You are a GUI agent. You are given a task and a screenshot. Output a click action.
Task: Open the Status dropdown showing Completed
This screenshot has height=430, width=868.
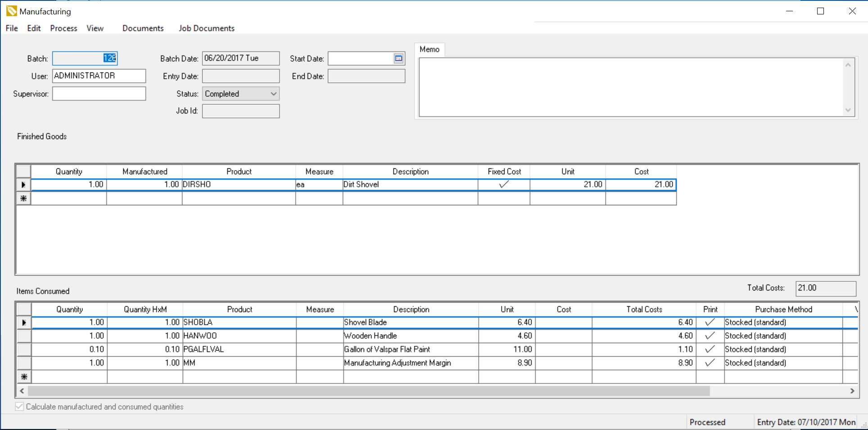pyautogui.click(x=241, y=94)
